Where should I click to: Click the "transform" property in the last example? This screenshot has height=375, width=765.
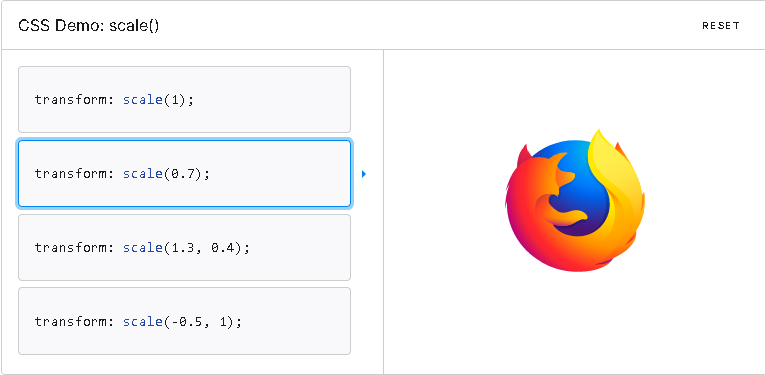[71, 322]
